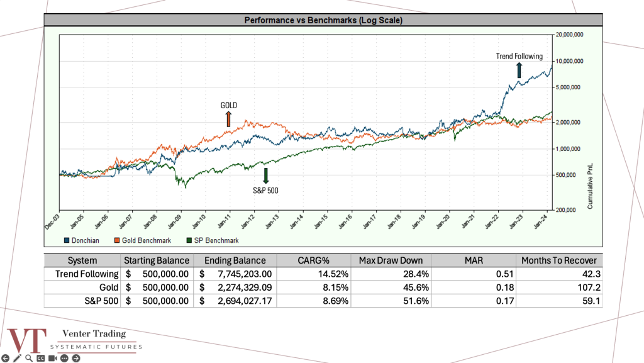This screenshot has height=363, width=644.
Task: Activate the zoom magnifier tool
Action: [29, 358]
